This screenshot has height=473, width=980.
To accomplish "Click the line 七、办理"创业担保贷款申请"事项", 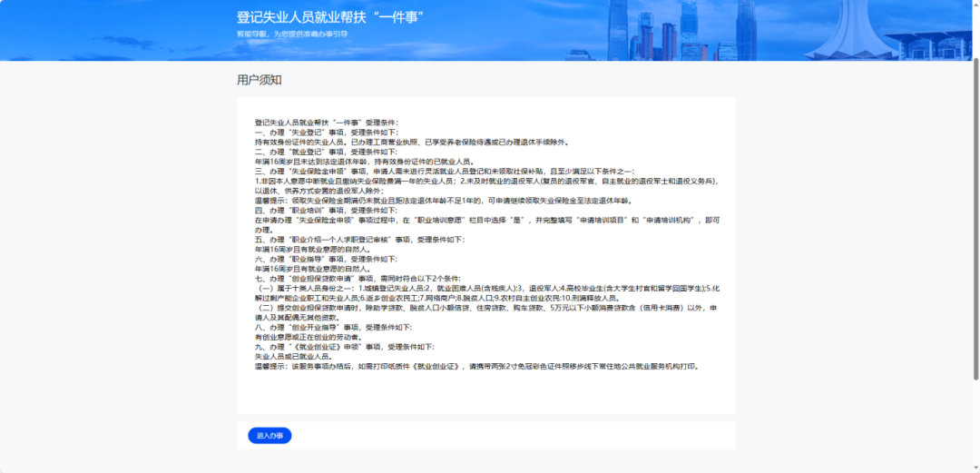I will point(358,279).
